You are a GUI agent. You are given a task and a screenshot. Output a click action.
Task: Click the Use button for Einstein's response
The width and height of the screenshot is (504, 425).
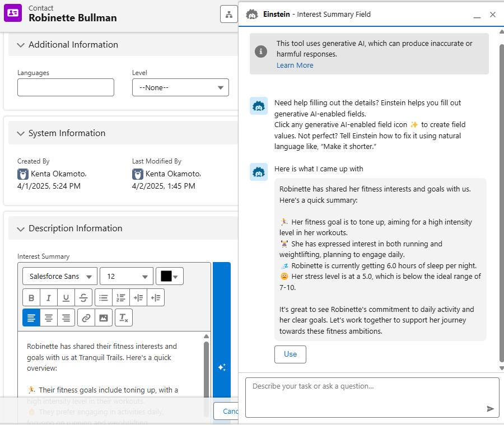click(290, 354)
